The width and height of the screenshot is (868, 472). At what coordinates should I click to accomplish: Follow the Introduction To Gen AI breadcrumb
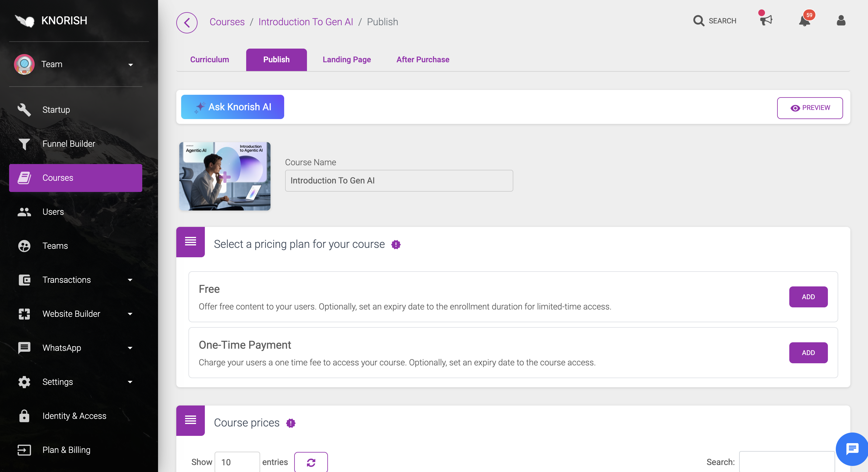click(306, 22)
